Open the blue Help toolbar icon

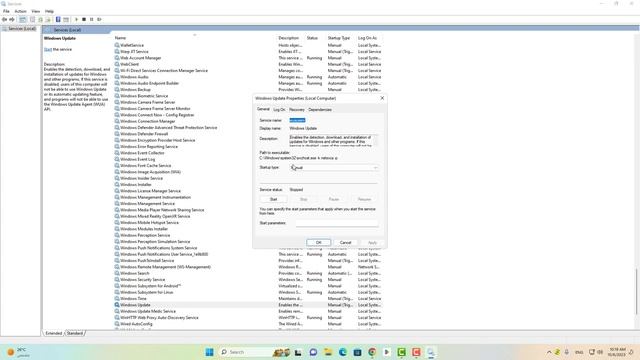(x=58, y=20)
